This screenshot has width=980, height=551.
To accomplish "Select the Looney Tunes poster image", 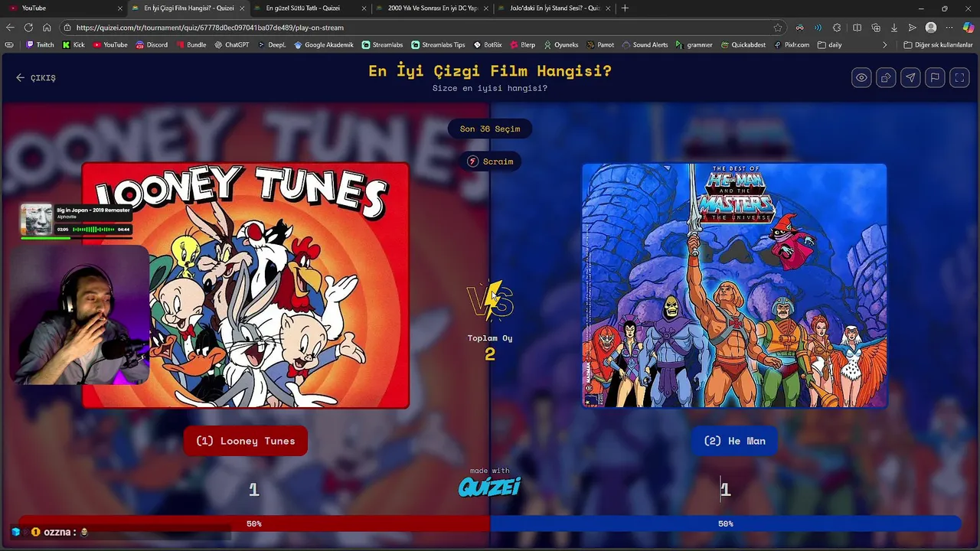I will click(246, 285).
